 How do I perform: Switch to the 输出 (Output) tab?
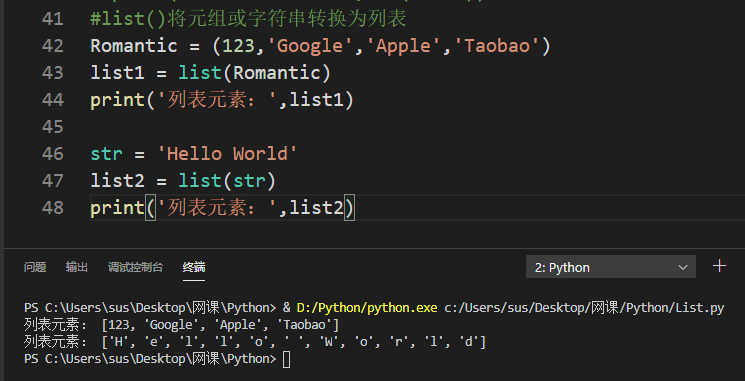(77, 267)
